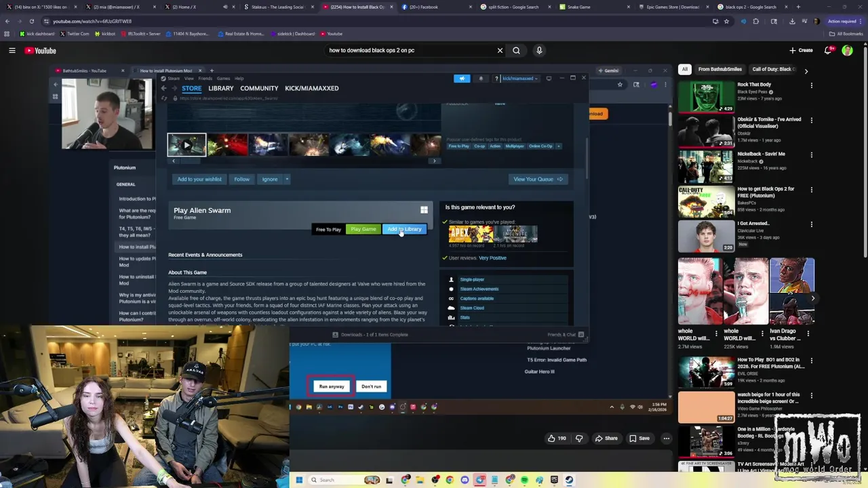868x488 pixels.
Task: Click the browser back arrow
Action: (x=7, y=21)
